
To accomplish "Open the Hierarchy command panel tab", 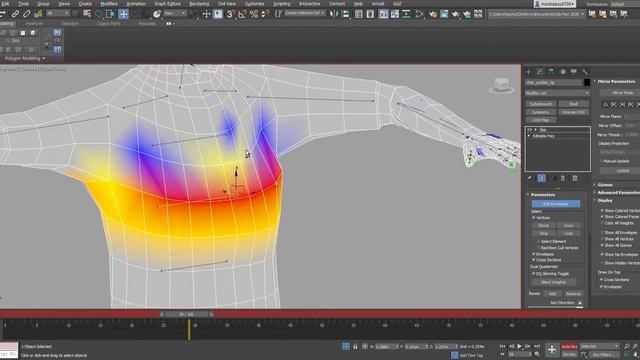I will 551,72.
